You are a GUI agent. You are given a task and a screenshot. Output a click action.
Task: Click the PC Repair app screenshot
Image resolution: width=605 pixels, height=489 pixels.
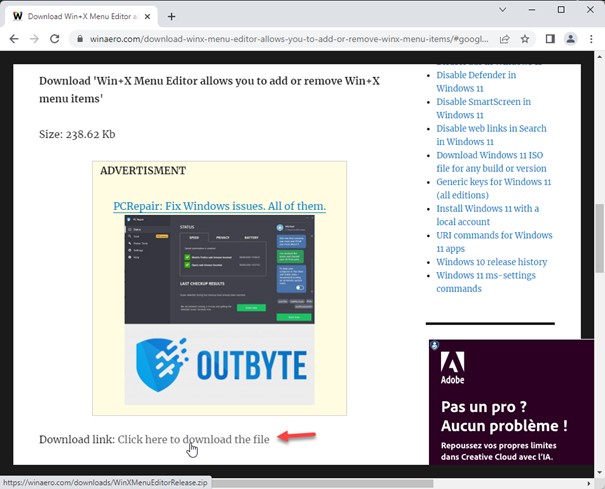pyautogui.click(x=219, y=269)
